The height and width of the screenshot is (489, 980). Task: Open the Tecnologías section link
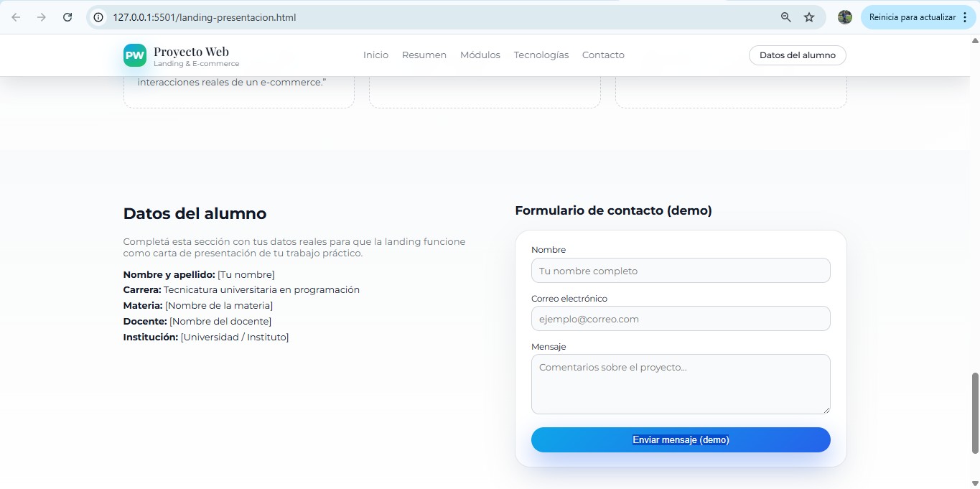pyautogui.click(x=541, y=55)
